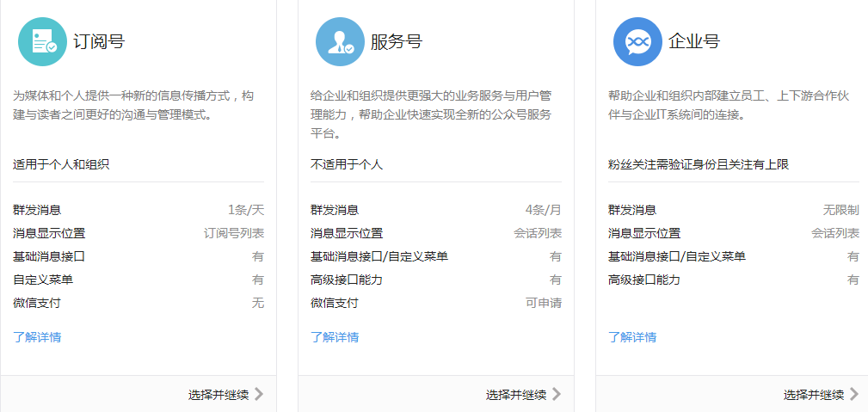Click the arrow next to 企业号 选择并继续
The image size is (868, 412).
(854, 394)
